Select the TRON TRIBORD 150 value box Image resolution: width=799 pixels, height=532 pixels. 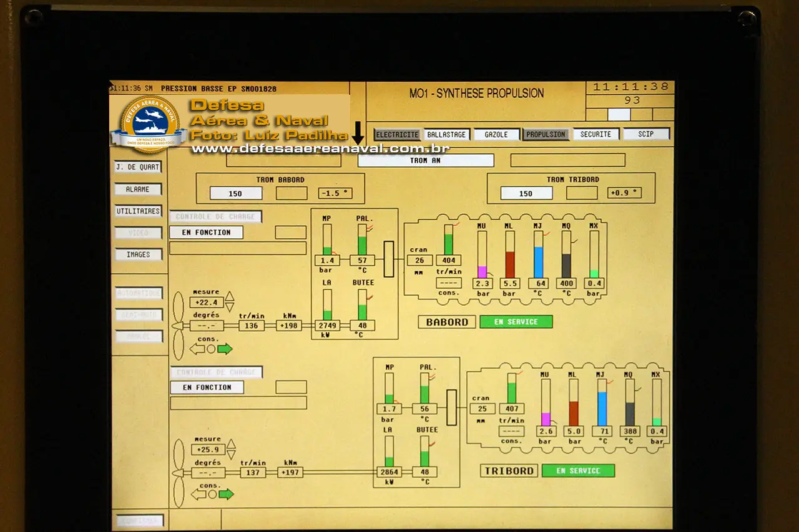pos(526,193)
